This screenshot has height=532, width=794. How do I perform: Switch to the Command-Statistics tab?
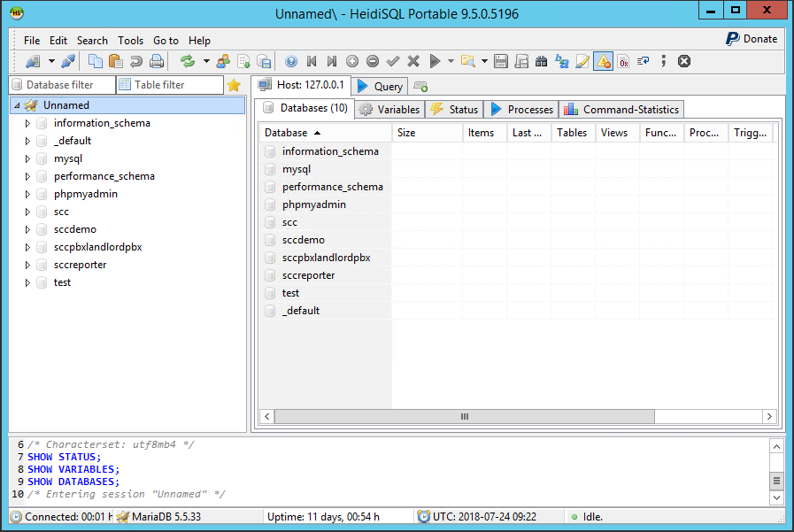621,110
